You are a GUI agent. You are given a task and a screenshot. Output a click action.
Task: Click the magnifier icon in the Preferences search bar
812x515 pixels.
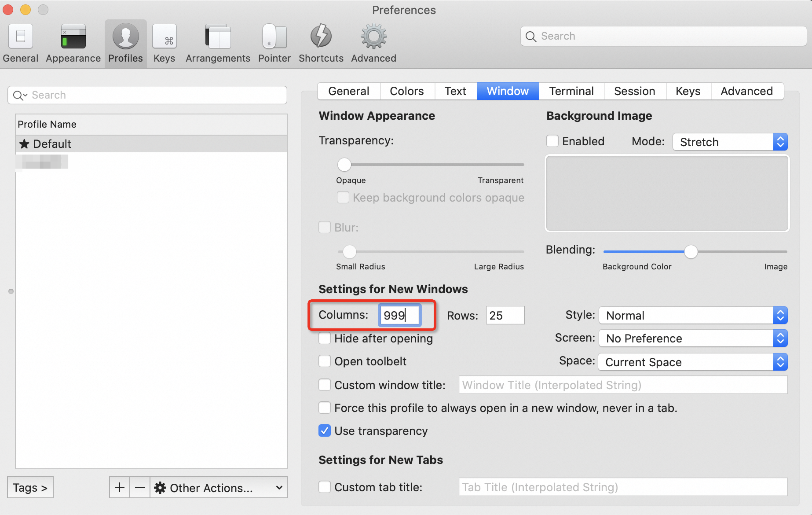click(531, 37)
